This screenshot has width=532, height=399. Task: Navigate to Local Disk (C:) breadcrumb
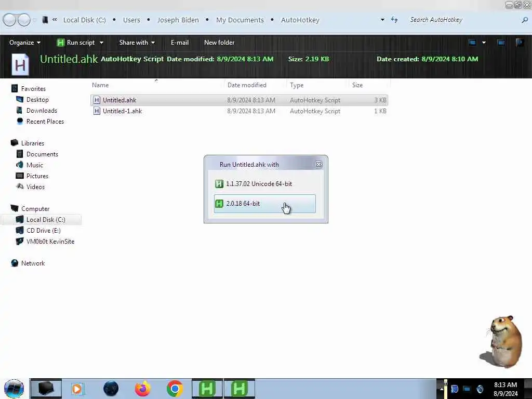tap(85, 20)
